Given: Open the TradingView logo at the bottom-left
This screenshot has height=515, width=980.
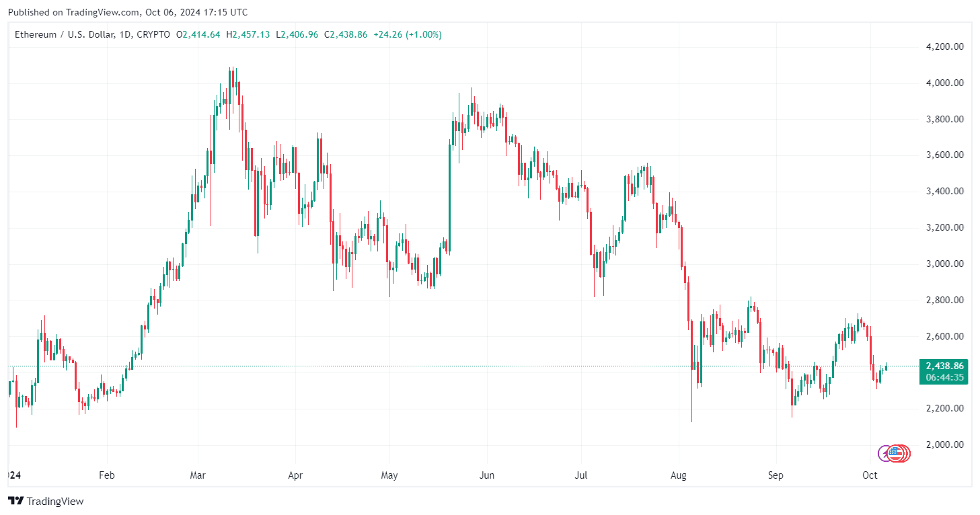Looking at the screenshot, I should (46, 501).
